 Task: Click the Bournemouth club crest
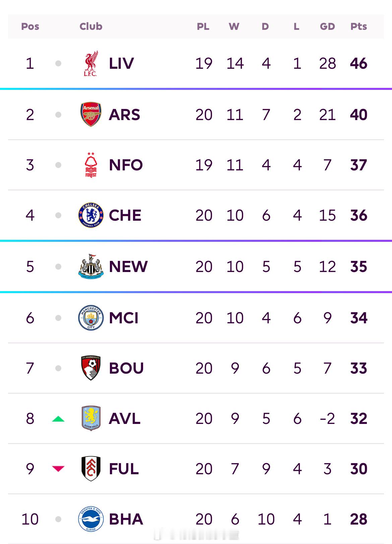point(91,368)
